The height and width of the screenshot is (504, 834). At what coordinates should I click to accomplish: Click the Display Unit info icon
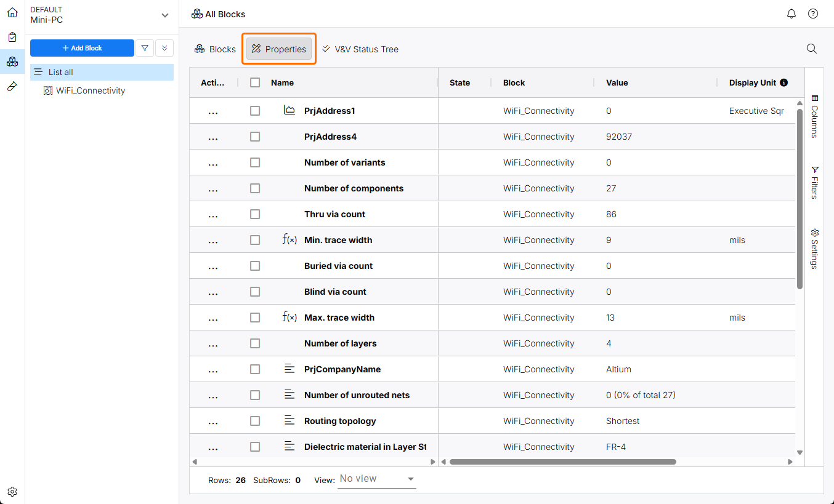(783, 82)
